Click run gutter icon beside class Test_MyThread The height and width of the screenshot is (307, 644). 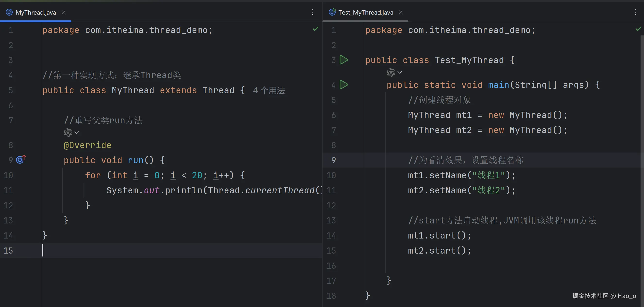click(344, 60)
